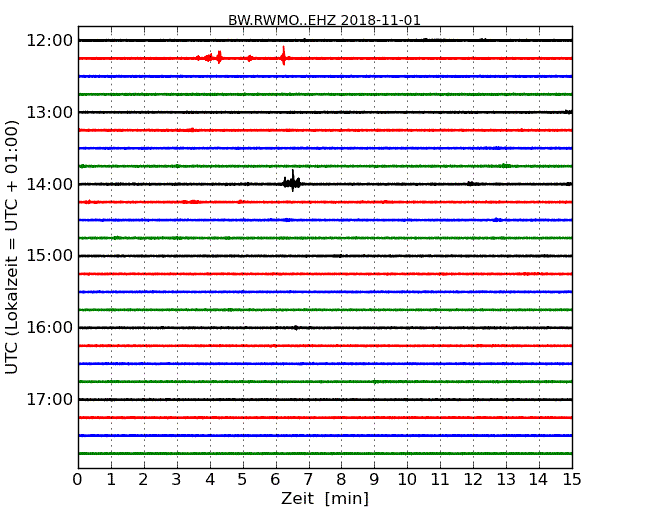This screenshot has height=520, width=650.
Task: Click the plot title BW.RWMO..EHZ 2018-11-01
Action: pos(324,20)
